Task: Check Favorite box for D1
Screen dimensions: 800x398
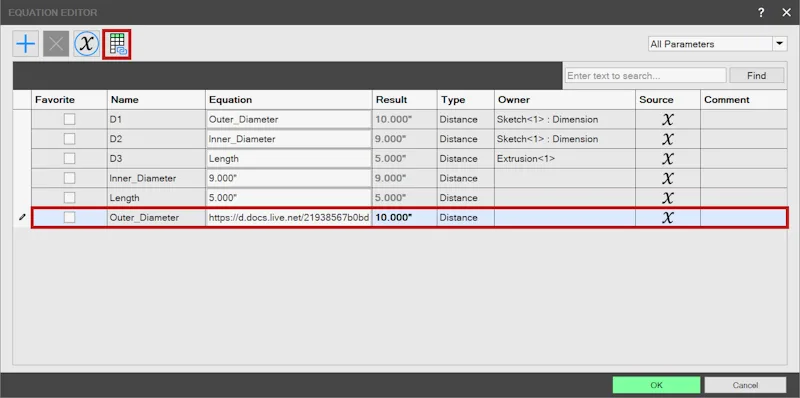Action: pos(69,119)
